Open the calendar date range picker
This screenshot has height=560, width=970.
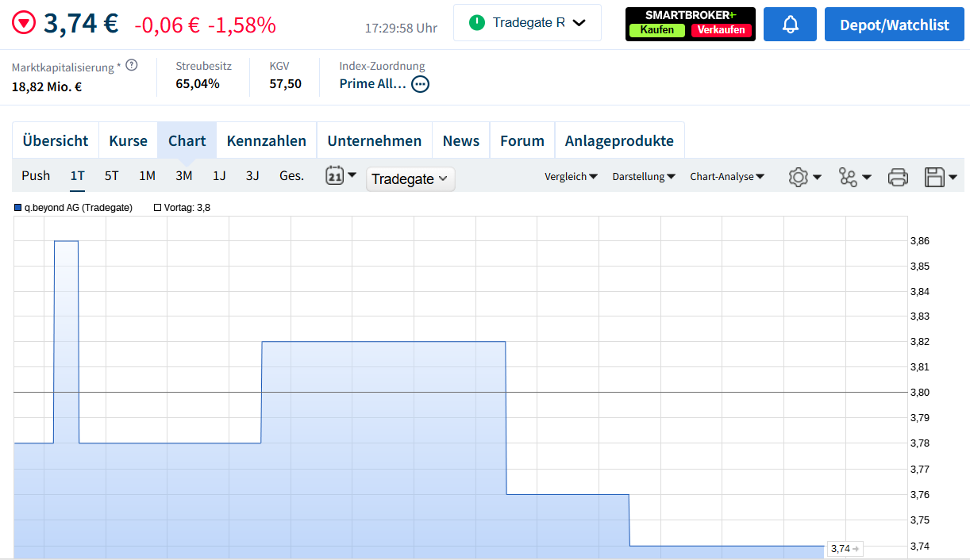click(x=341, y=175)
